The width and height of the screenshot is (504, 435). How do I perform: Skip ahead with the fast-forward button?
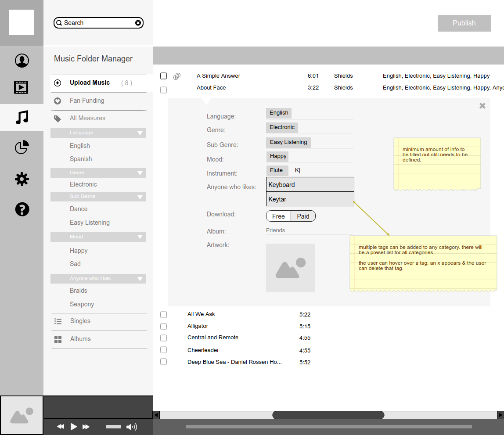point(86,427)
